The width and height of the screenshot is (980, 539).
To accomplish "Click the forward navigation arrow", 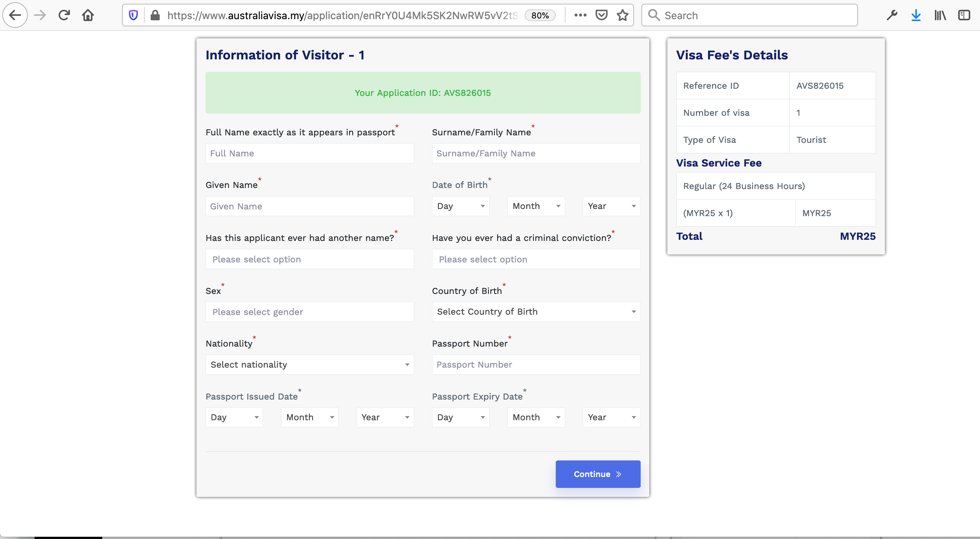I will [40, 15].
